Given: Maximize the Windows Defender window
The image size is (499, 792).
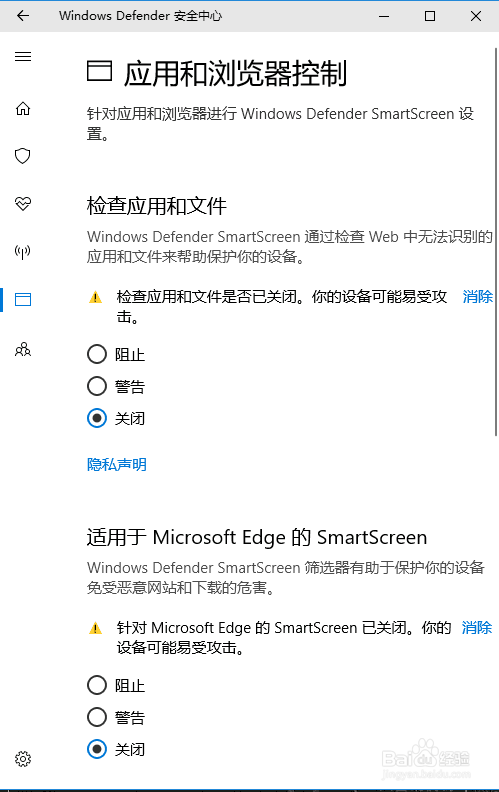Looking at the screenshot, I should [430, 16].
